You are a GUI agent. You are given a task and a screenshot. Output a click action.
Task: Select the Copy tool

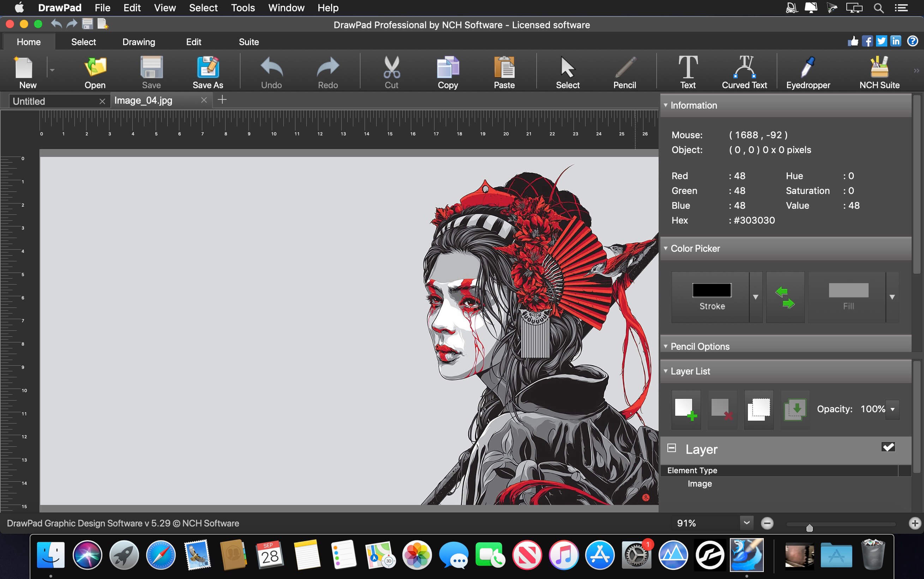tap(446, 71)
